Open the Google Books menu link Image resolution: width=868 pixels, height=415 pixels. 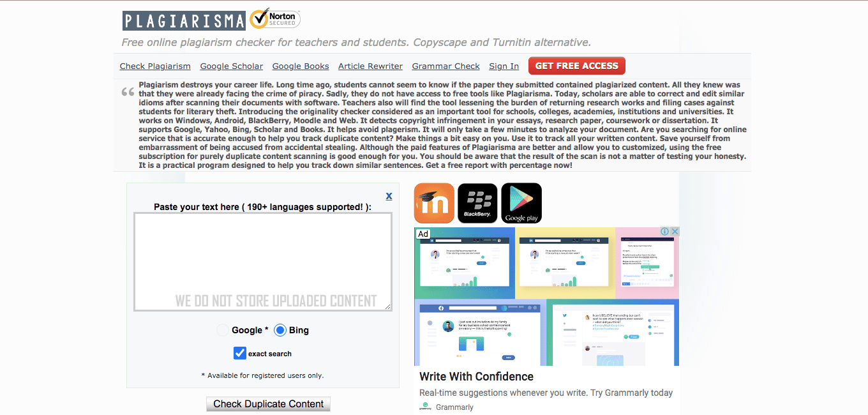[301, 66]
